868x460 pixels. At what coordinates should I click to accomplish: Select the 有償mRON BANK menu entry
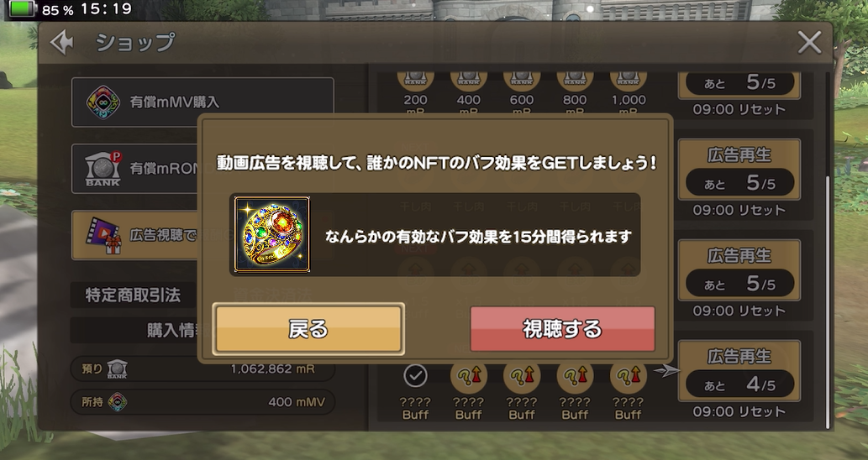135,169
